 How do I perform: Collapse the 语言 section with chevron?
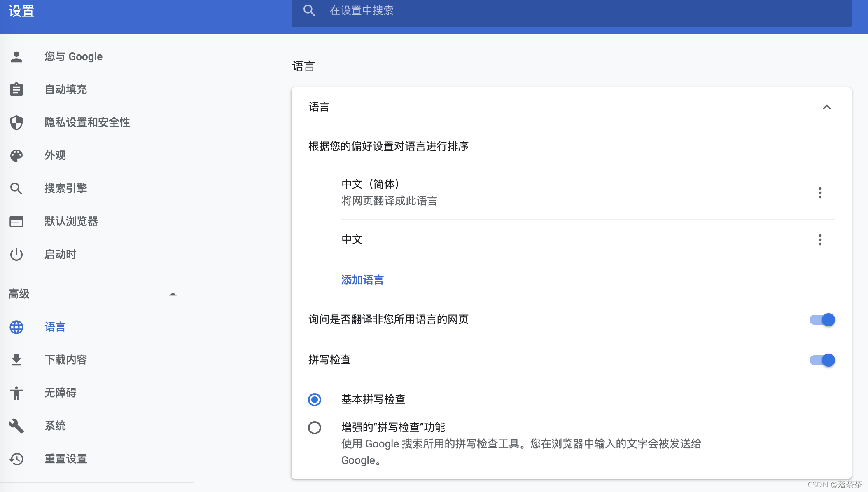coord(826,107)
